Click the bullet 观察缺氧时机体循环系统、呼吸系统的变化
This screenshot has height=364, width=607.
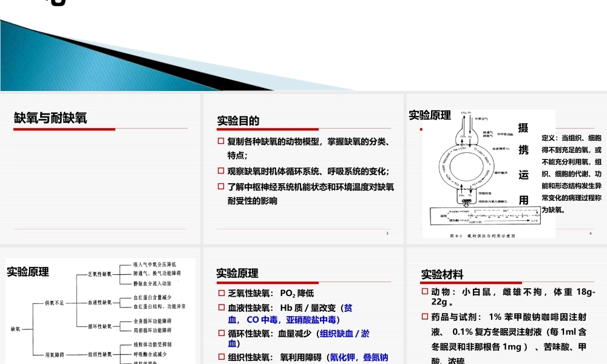pyautogui.click(x=308, y=171)
